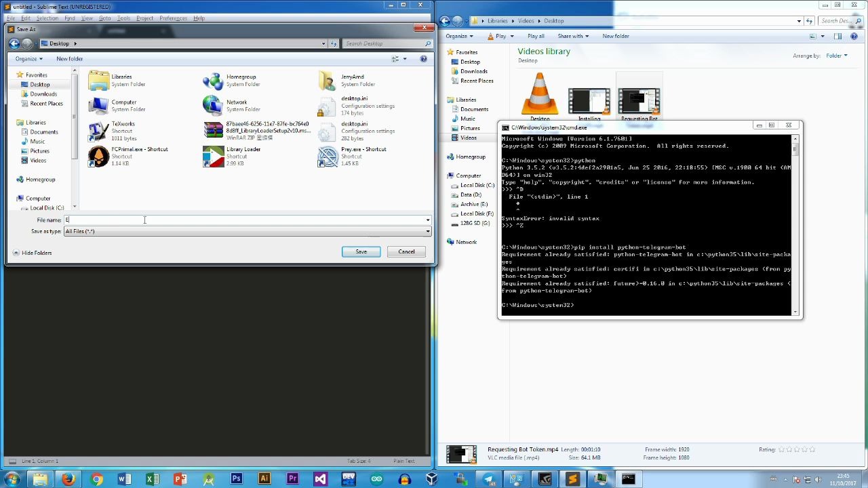Screen dimensions: 868x488
Task: Click Cancel button in Save As dialog
Action: pos(406,251)
